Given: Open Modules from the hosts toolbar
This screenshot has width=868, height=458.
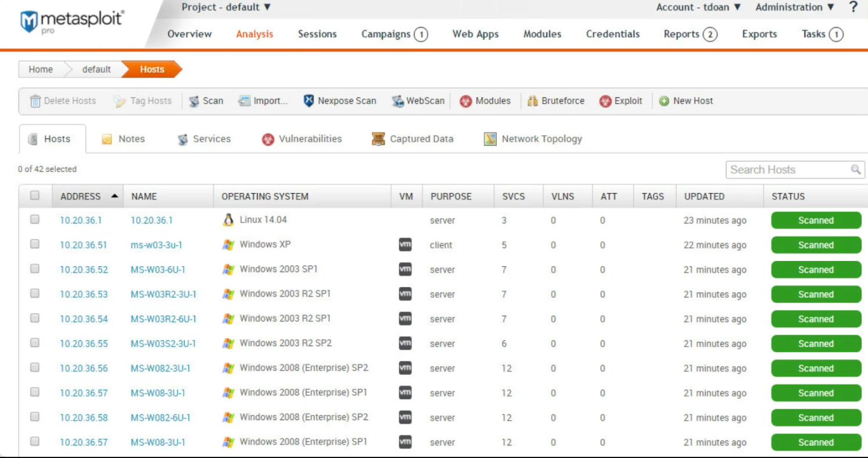Looking at the screenshot, I should [x=485, y=101].
